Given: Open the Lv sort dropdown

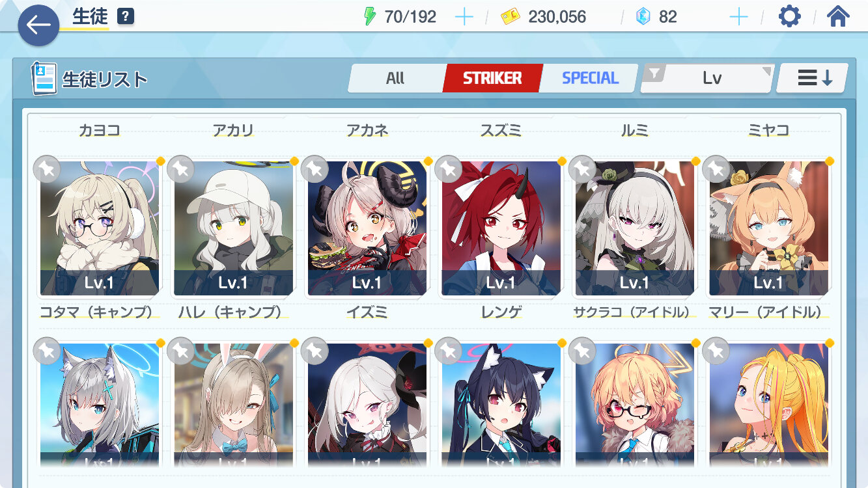Looking at the screenshot, I should point(707,79).
